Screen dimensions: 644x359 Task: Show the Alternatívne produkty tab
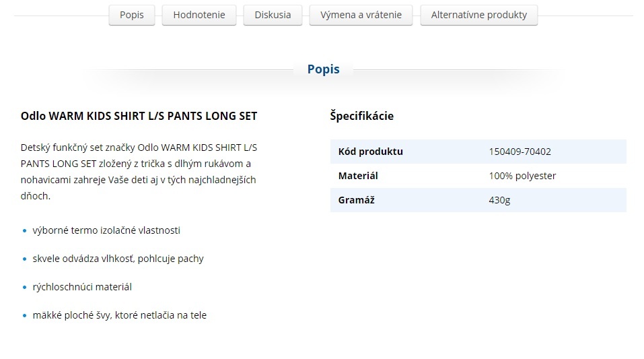click(478, 15)
